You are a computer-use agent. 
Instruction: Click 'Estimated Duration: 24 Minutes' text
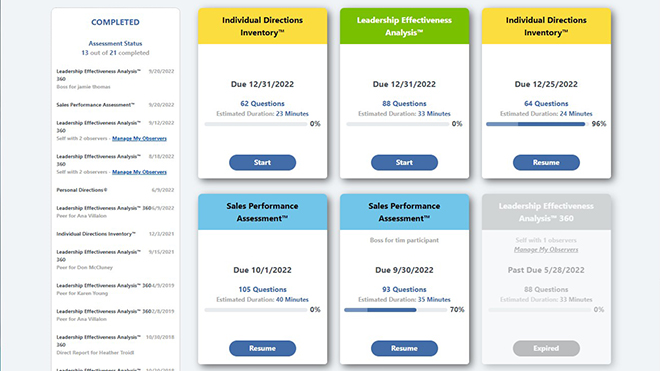click(546, 114)
